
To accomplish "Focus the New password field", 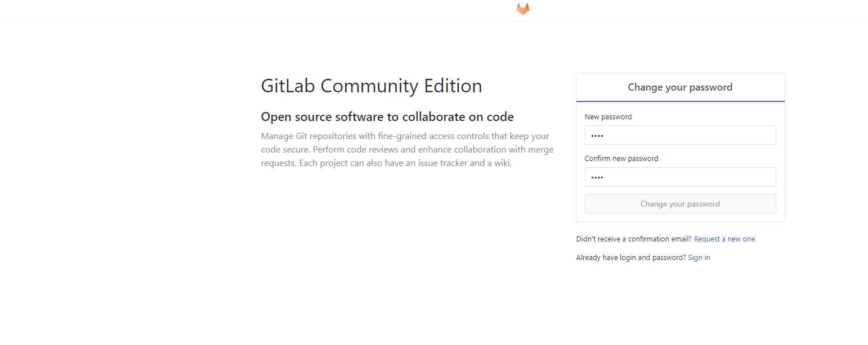I will (680, 135).
